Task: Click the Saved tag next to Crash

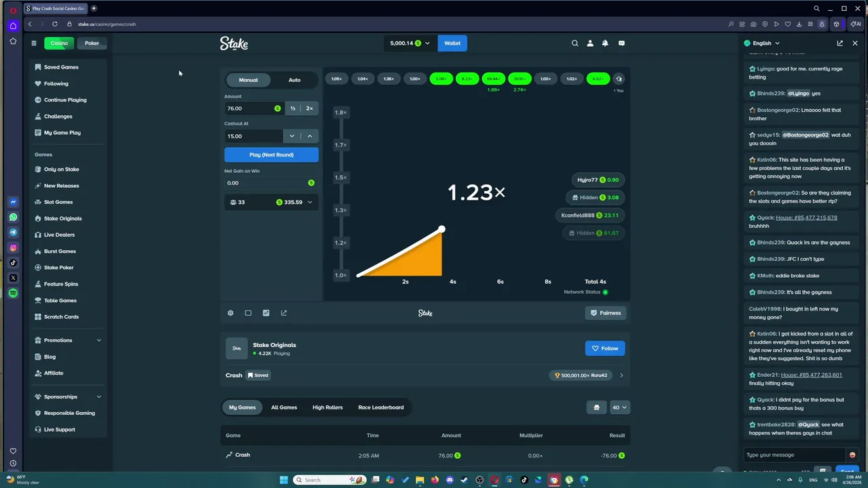Action: point(258,375)
